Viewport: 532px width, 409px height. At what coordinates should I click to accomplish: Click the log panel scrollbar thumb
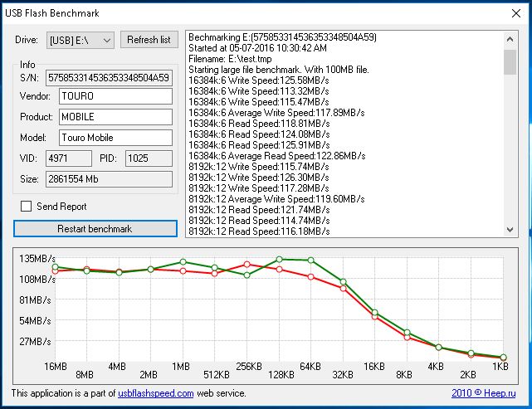click(510, 61)
